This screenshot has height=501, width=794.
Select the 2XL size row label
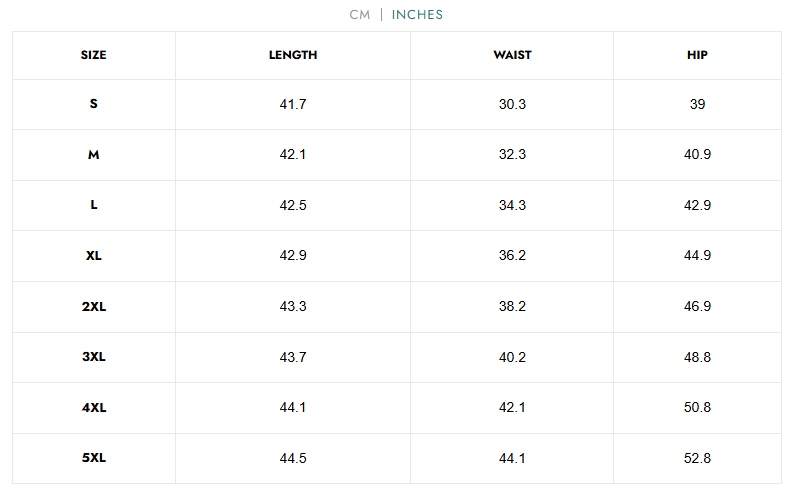tap(94, 306)
